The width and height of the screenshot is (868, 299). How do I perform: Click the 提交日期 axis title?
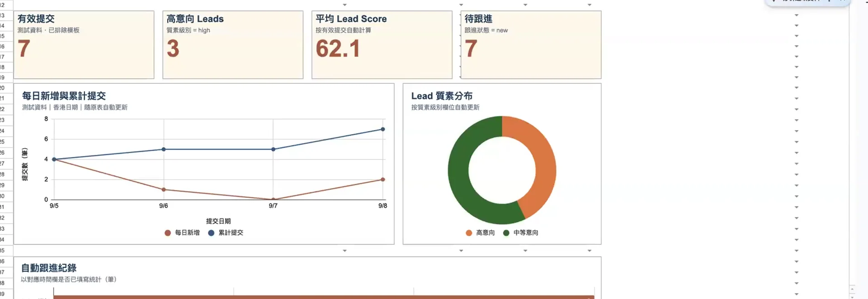pos(218,221)
